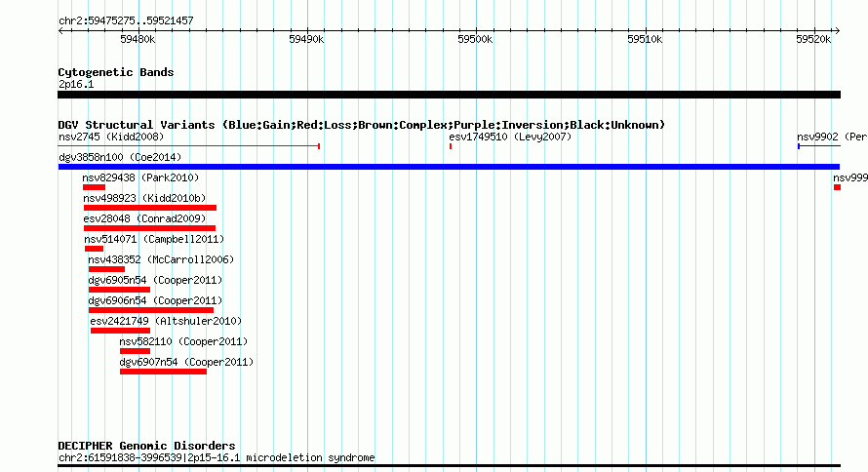Open nsv514071 (Campbell2011) variant label

(154, 239)
